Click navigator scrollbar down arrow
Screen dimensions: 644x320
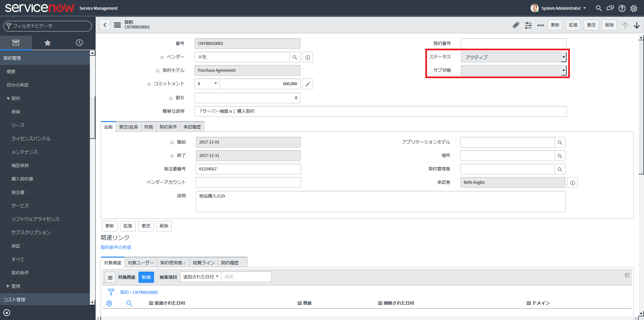pos(93,302)
